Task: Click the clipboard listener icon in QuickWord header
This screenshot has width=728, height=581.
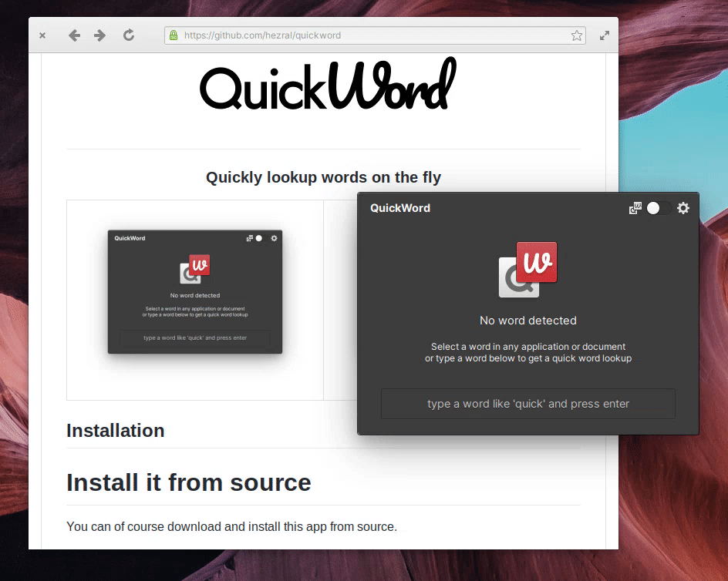Action: pyautogui.click(x=635, y=208)
